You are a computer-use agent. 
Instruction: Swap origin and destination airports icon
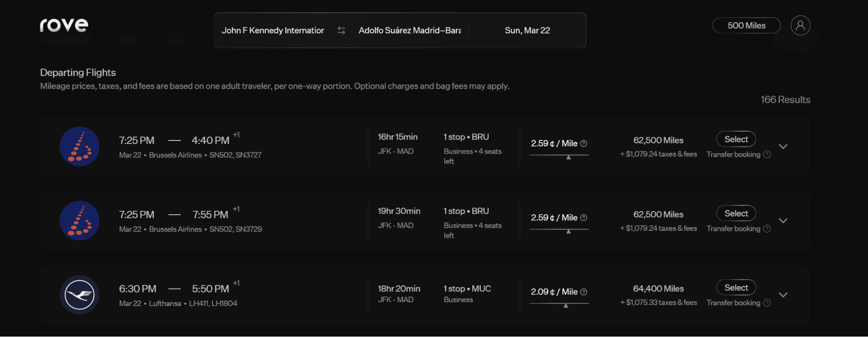tap(341, 30)
